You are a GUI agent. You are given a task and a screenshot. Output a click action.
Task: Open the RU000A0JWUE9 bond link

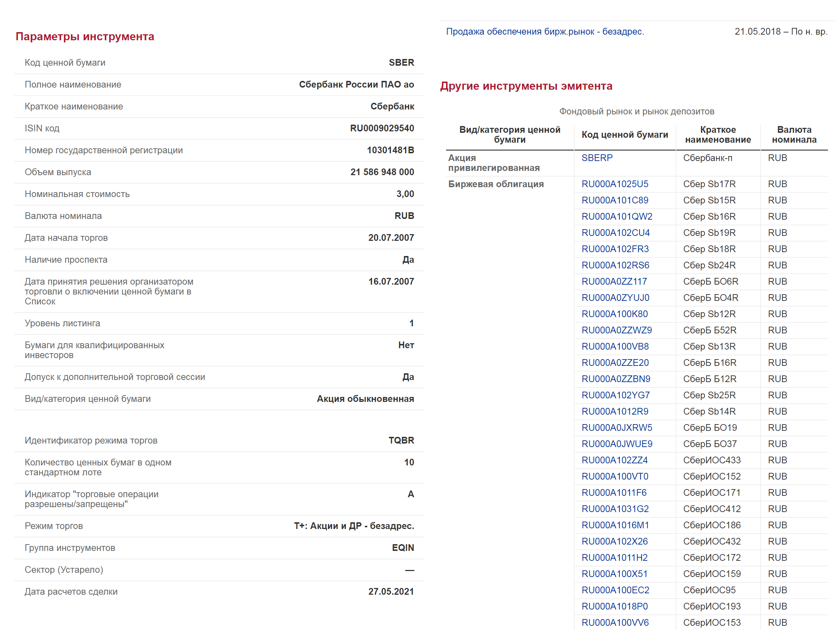[x=617, y=444]
